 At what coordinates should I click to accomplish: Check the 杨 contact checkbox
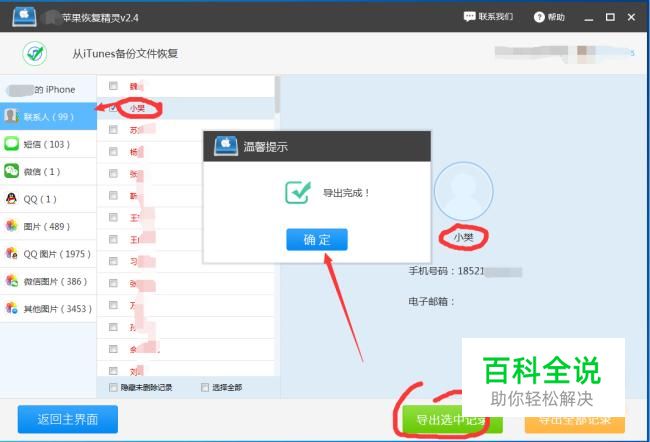click(x=113, y=152)
